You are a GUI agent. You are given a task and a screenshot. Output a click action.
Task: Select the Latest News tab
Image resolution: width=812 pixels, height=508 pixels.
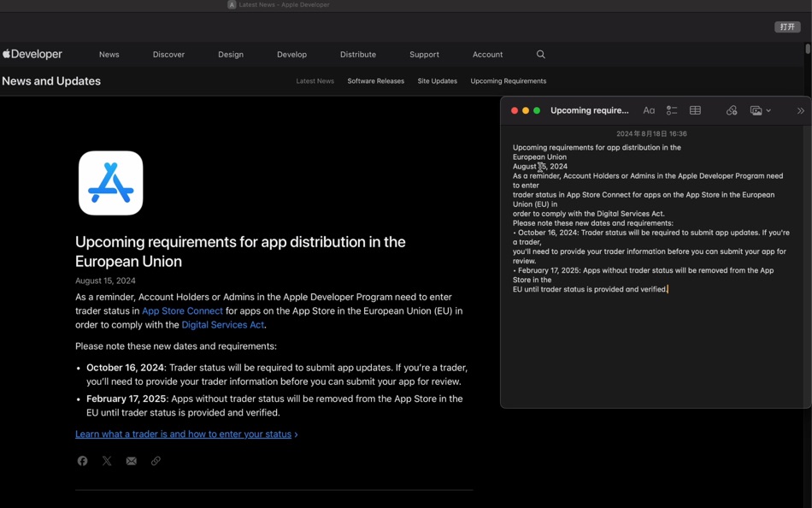(x=315, y=81)
